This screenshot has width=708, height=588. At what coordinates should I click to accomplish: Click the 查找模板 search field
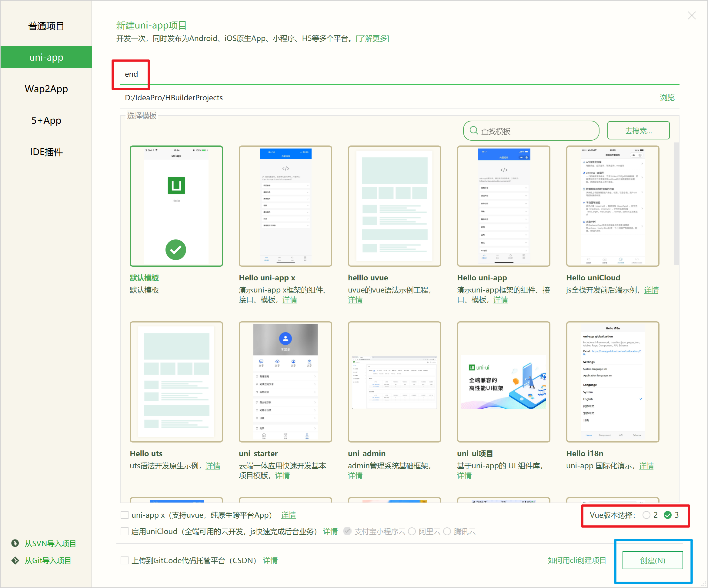tap(536, 131)
